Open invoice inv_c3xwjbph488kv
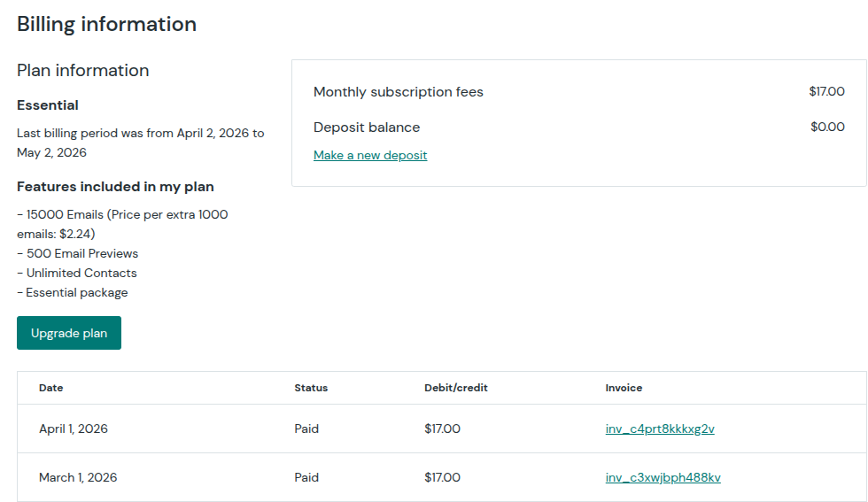Image resolution: width=868 pixels, height=502 pixels. pos(663,477)
